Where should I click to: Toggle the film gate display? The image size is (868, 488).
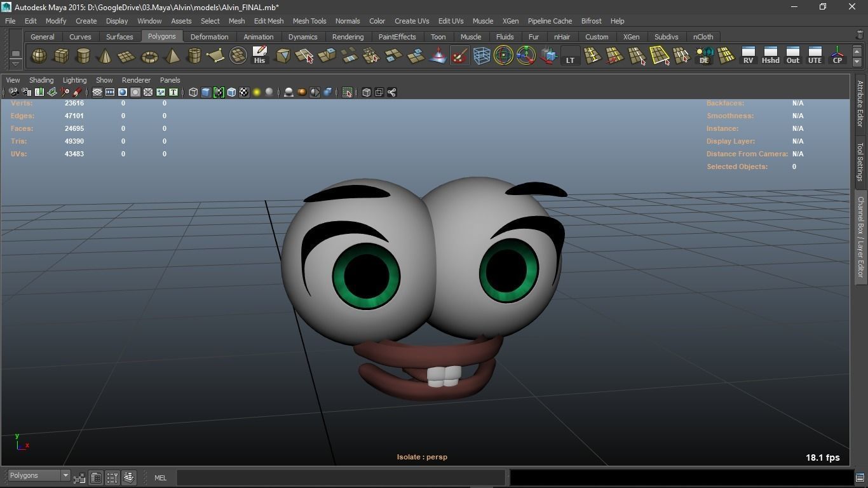110,92
